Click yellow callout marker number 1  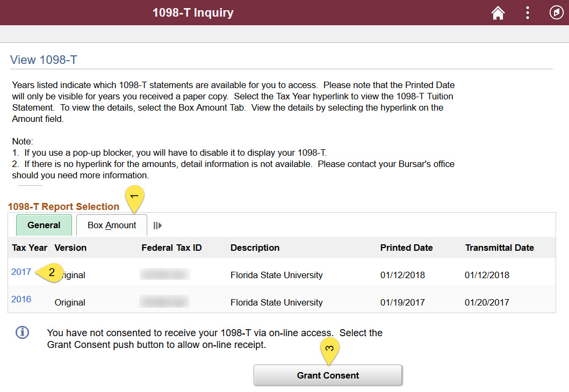pyautogui.click(x=135, y=199)
